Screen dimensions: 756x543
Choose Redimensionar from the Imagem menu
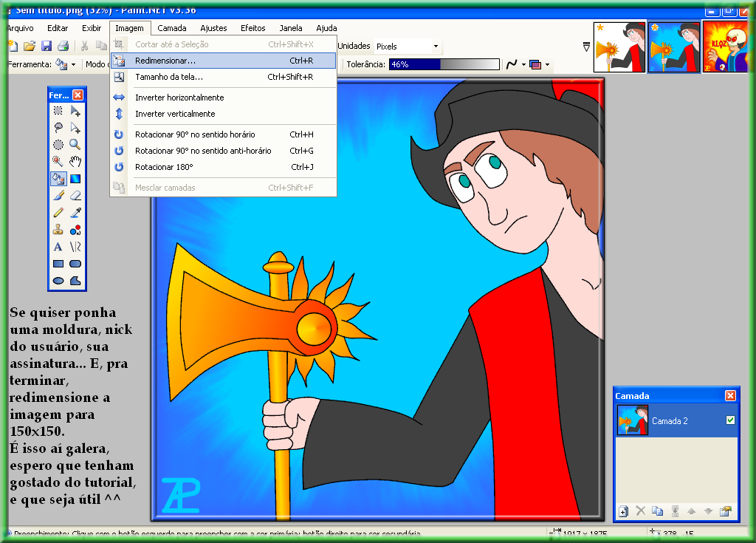[x=165, y=61]
